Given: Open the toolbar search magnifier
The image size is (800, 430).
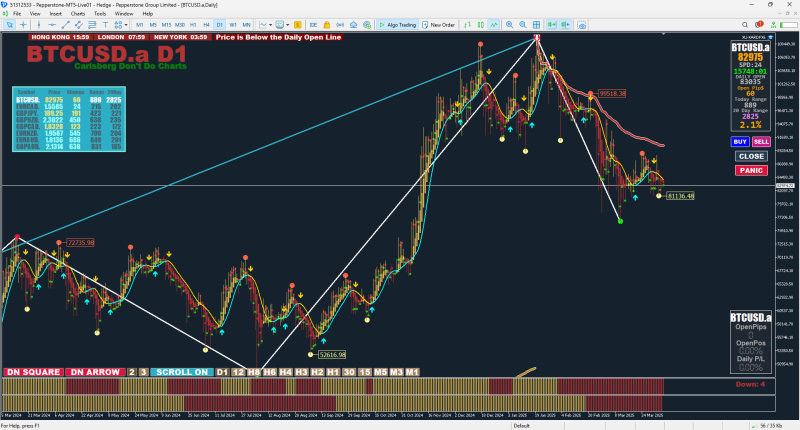Looking at the screenshot, I should click(x=745, y=24).
